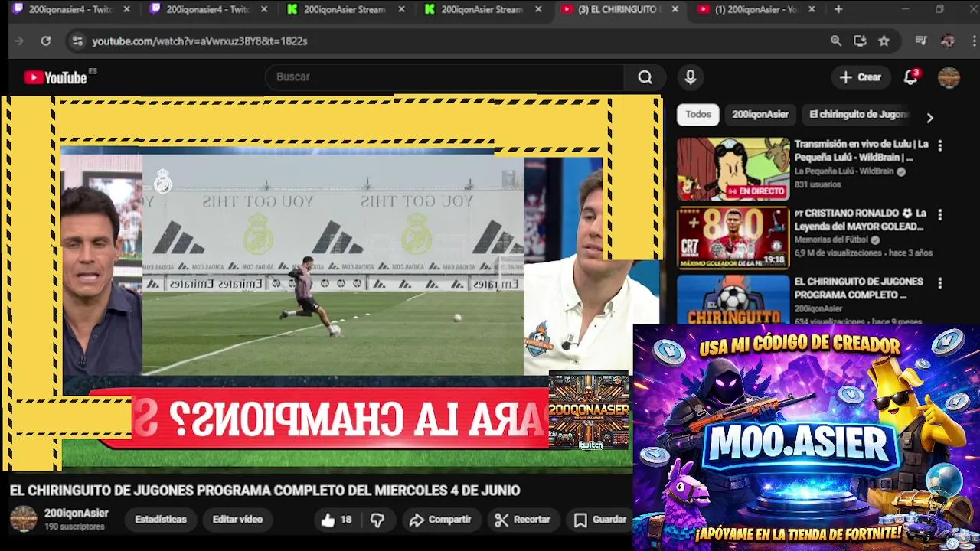Close the first 200iqonasier4 Twitch tab
This screenshot has width=980, height=551.
click(126, 9)
